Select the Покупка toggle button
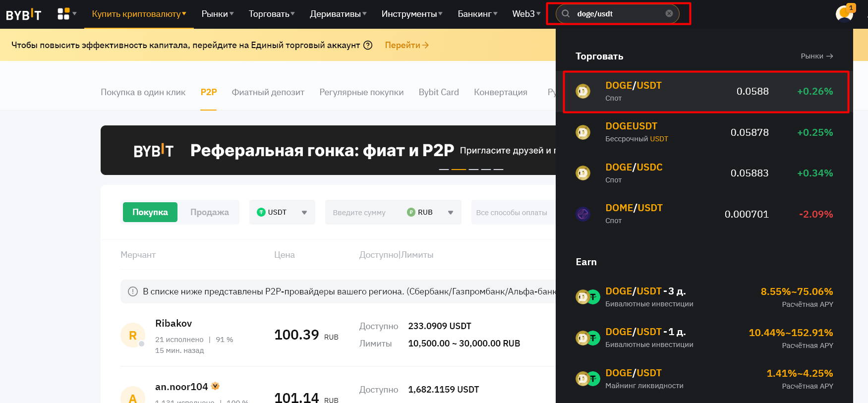Image resolution: width=868 pixels, height=403 pixels. pos(150,212)
